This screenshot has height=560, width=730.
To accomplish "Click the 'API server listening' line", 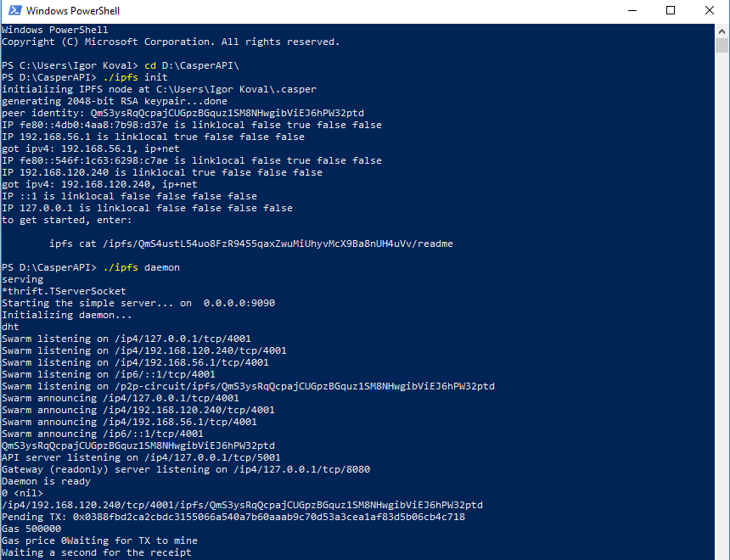I will coord(141,457).
